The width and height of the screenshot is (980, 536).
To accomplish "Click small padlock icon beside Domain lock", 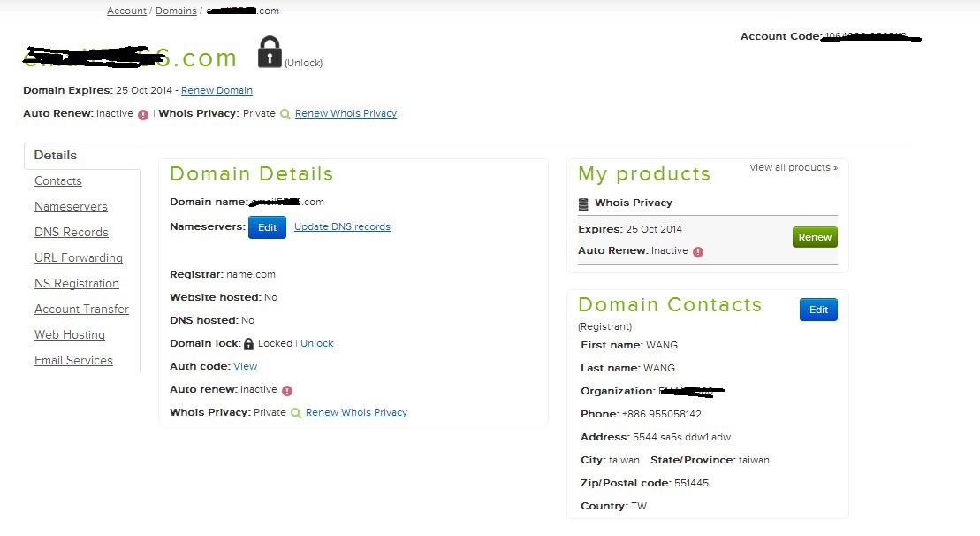I will [248, 344].
